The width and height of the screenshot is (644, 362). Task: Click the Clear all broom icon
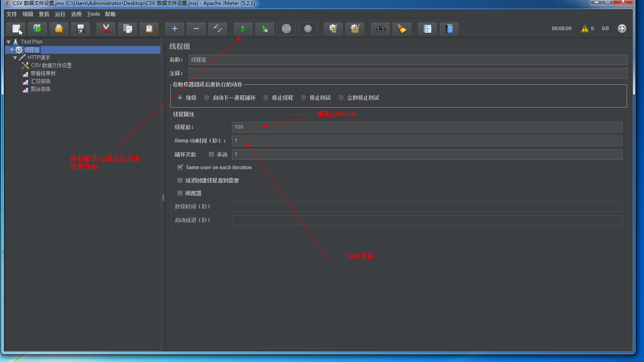355,29
